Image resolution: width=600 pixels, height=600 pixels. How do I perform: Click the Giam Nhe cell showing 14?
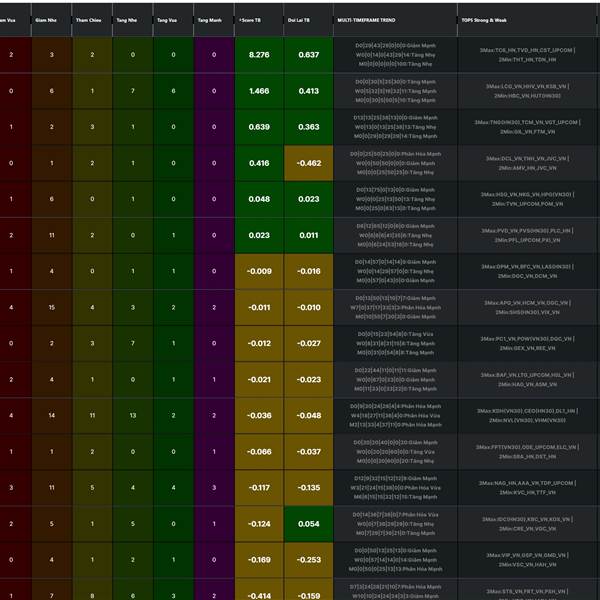click(51, 416)
